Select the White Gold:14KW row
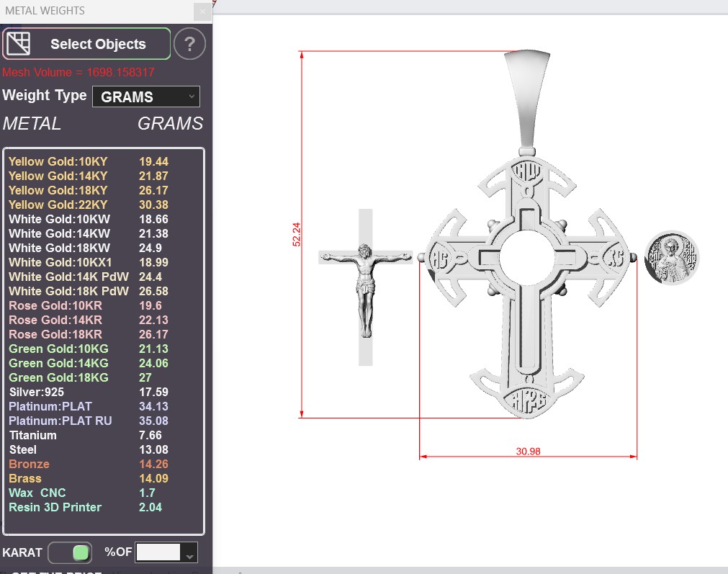 coord(89,233)
